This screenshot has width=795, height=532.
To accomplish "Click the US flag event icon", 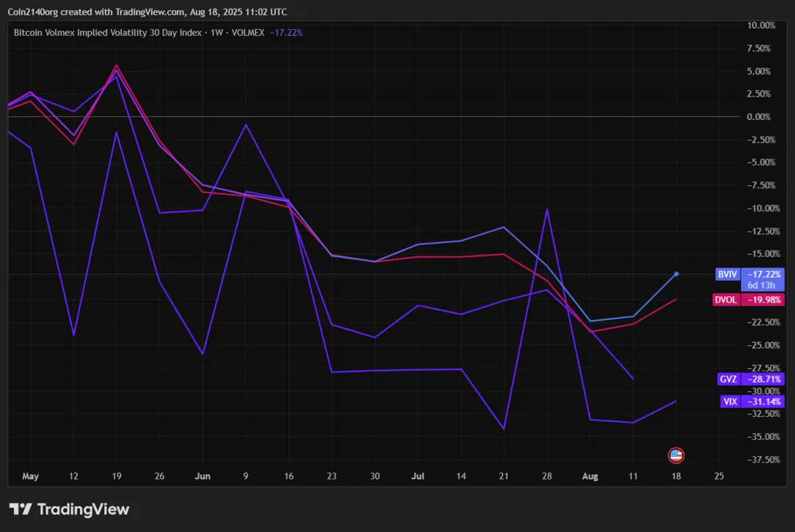I will click(x=676, y=455).
